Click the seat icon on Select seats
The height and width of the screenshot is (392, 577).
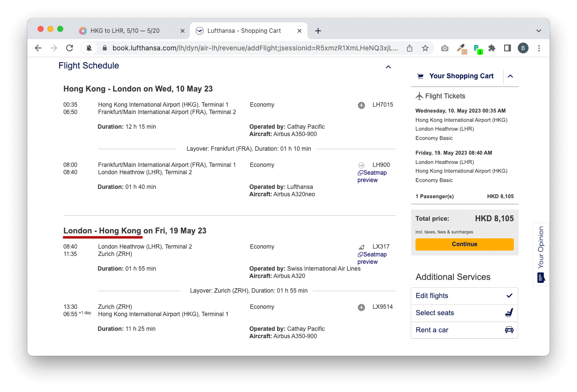coord(509,313)
